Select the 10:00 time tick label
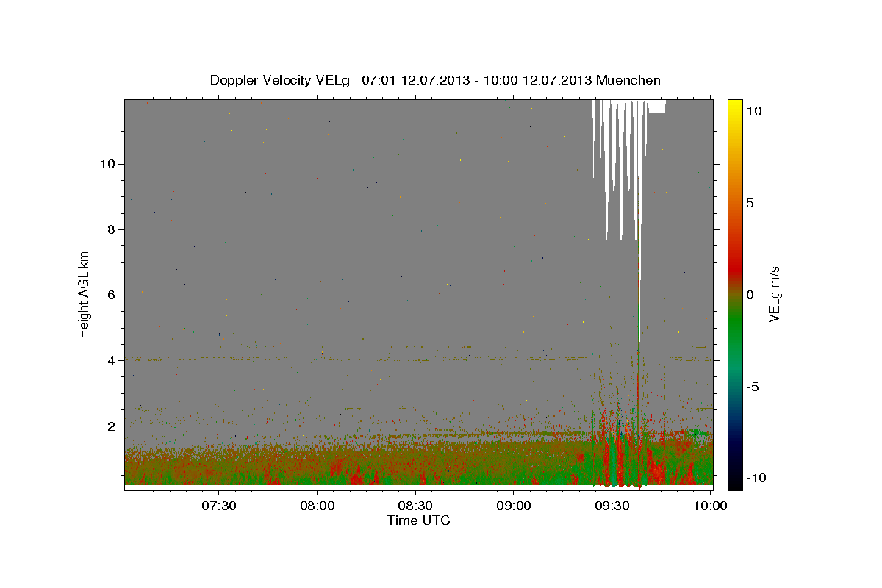The height and width of the screenshot is (588, 882). point(710,506)
